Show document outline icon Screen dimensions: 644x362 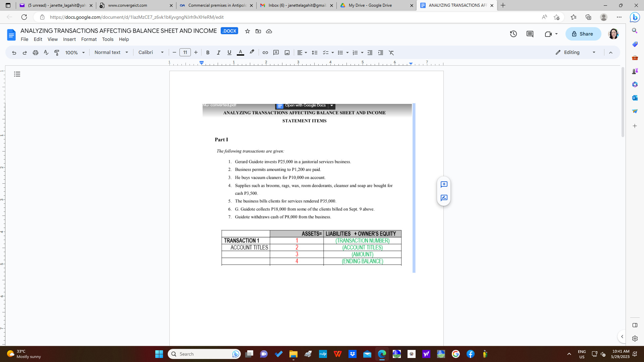(17, 74)
